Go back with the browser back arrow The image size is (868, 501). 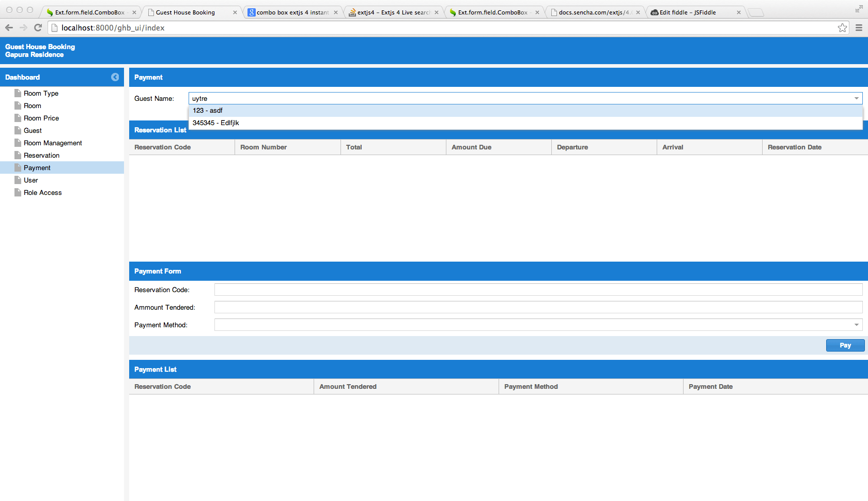pyautogui.click(x=9, y=27)
